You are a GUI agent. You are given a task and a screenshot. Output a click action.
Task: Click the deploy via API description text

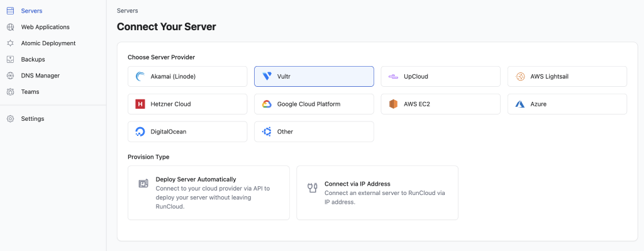tap(213, 198)
